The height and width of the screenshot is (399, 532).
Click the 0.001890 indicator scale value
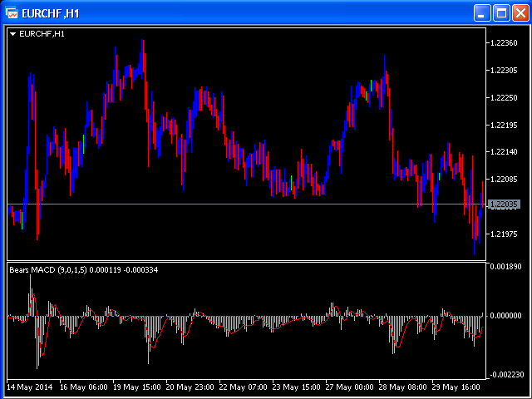(x=505, y=267)
